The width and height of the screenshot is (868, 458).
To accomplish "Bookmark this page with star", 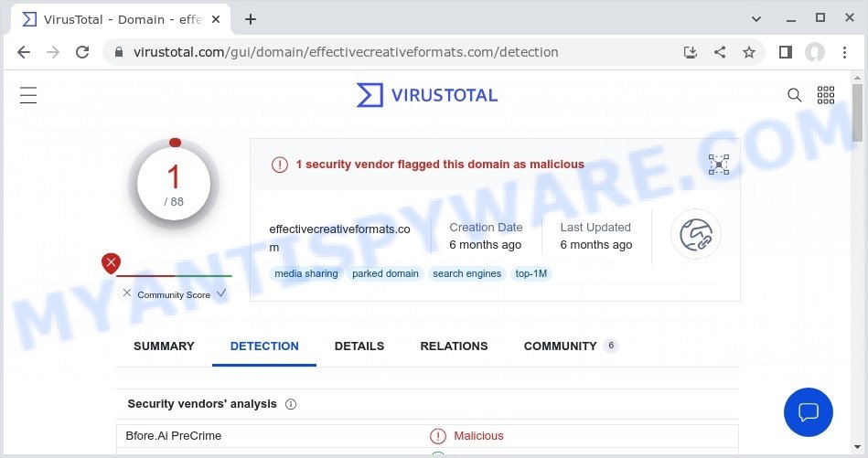I will tap(749, 52).
